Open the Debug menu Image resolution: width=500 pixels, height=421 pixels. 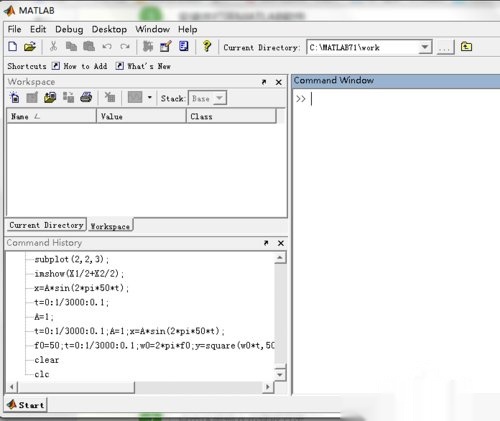pos(69,29)
